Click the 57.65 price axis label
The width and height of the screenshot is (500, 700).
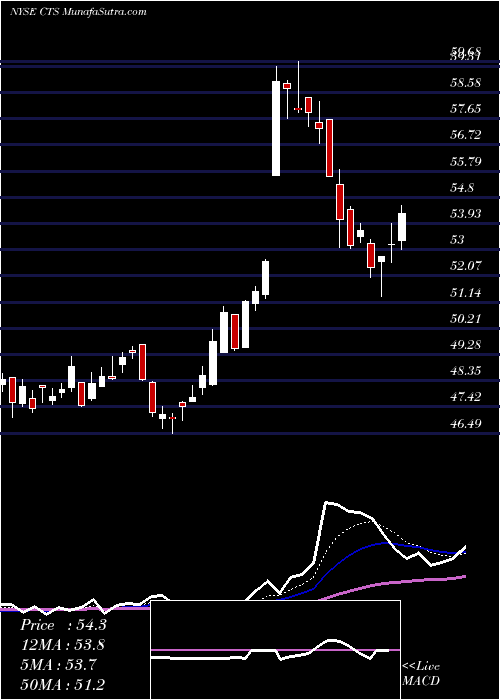pyautogui.click(x=466, y=109)
